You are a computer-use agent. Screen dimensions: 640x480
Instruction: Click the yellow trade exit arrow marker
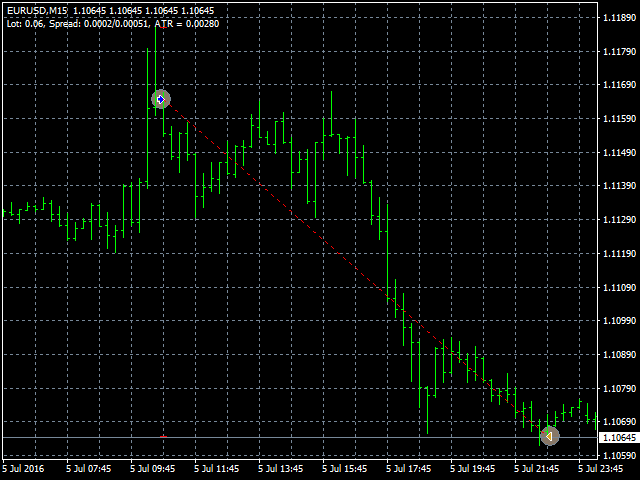[x=549, y=436]
